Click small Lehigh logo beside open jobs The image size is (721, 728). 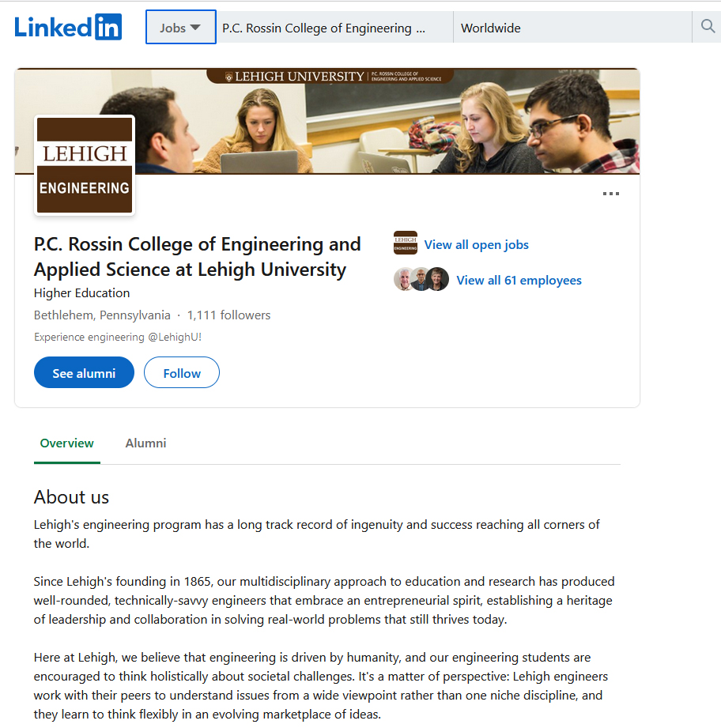[x=405, y=243]
